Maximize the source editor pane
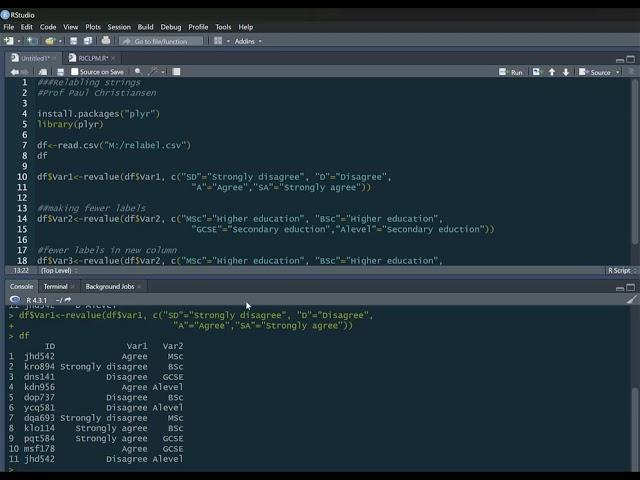Screen dimensions: 640x480 point(631,60)
